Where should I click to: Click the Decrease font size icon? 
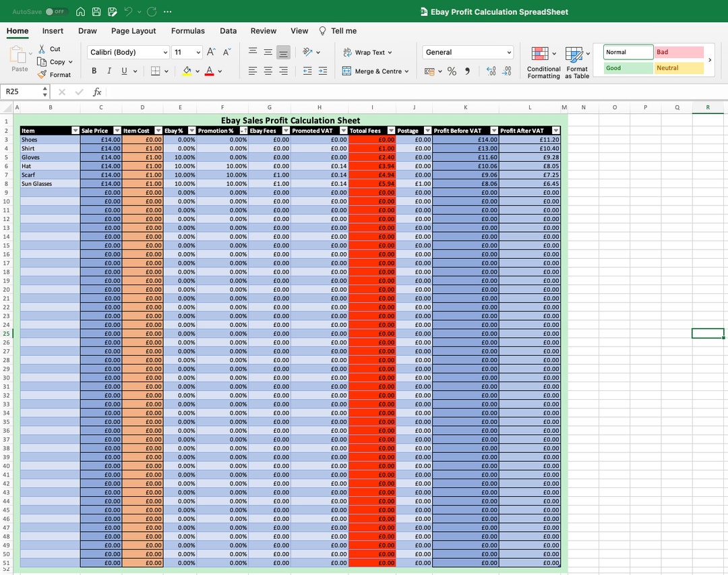tap(227, 52)
